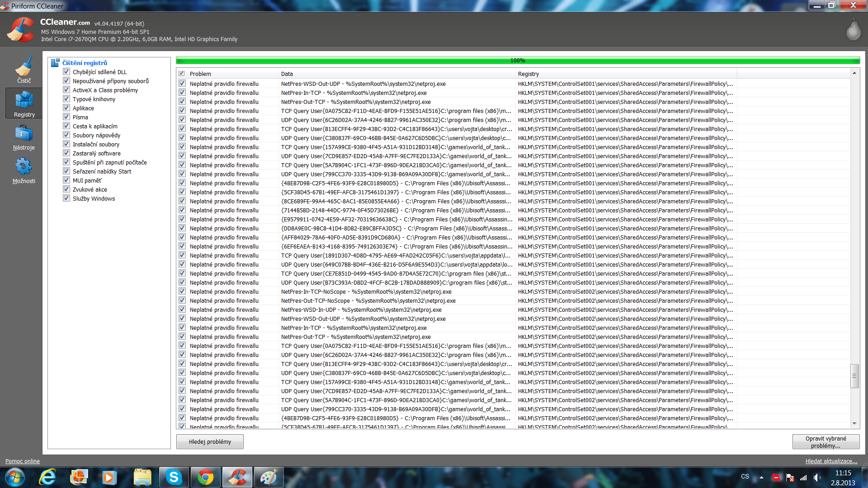Click Hledat aktualizace link
Image resolution: width=868 pixels, height=488 pixels.
pyautogui.click(x=831, y=461)
